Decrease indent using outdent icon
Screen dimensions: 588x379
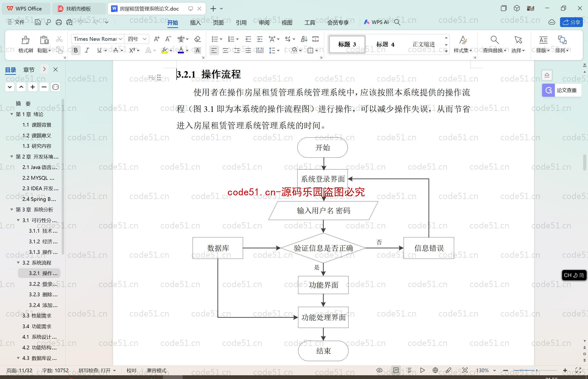[x=248, y=39]
